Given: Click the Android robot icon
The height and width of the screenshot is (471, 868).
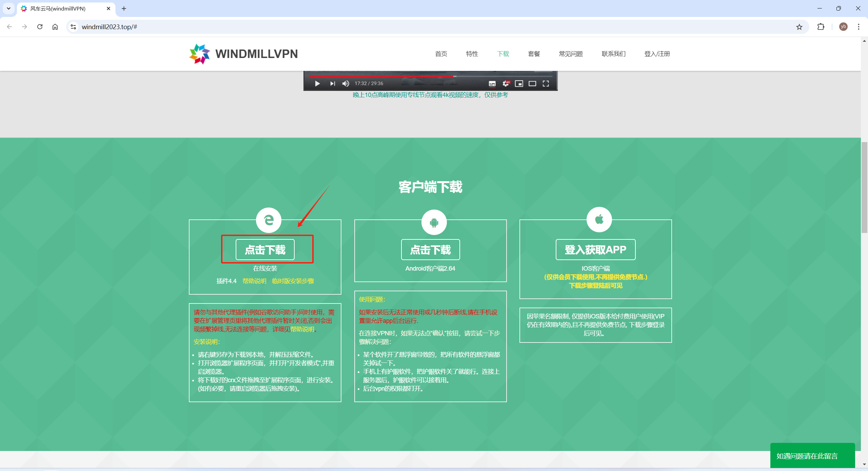Looking at the screenshot, I should [434, 222].
